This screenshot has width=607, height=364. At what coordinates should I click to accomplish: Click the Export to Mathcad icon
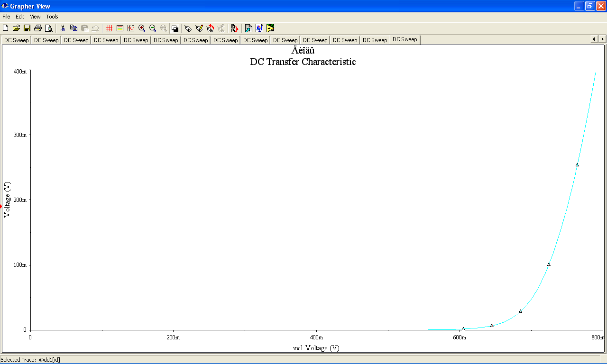(259, 28)
